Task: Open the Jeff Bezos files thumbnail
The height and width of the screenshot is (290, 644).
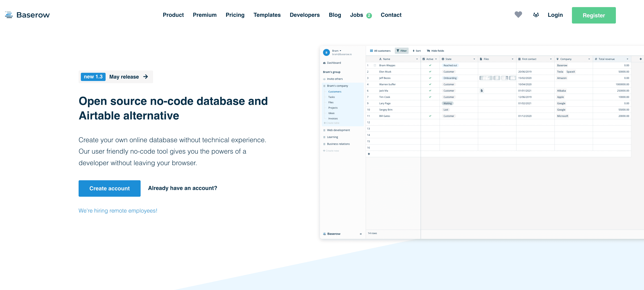Action: pos(486,78)
